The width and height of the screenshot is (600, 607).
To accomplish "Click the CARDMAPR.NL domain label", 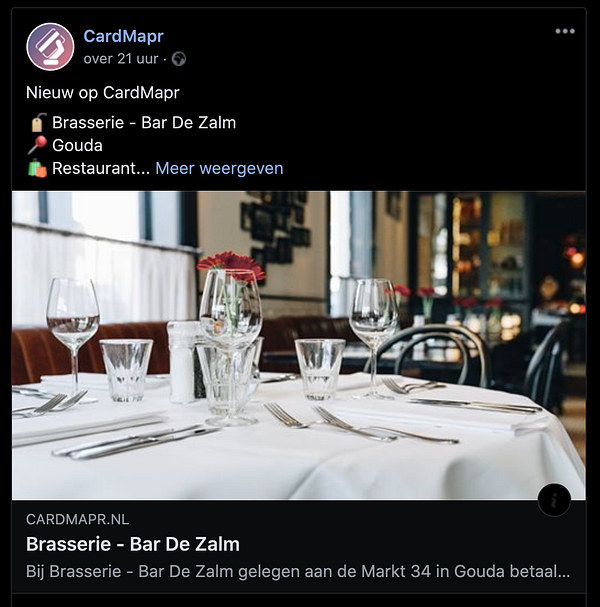I will pyautogui.click(x=77, y=520).
